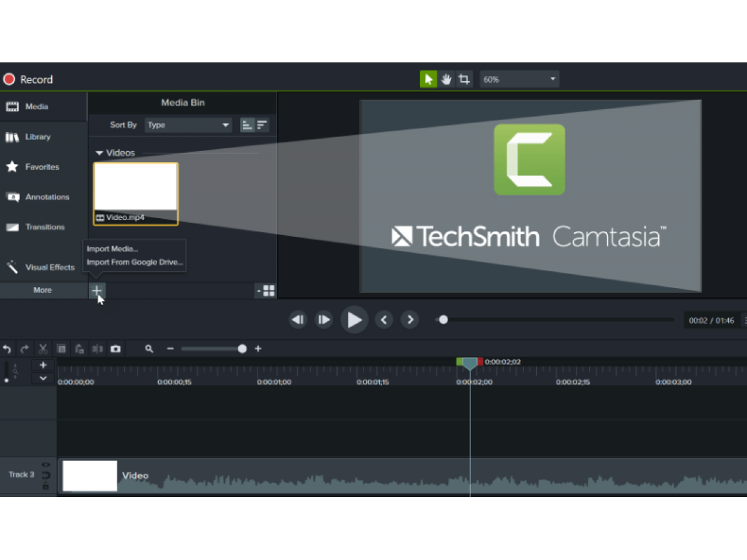Zoom in timeline with plus button
747x560 pixels.
pos(258,349)
